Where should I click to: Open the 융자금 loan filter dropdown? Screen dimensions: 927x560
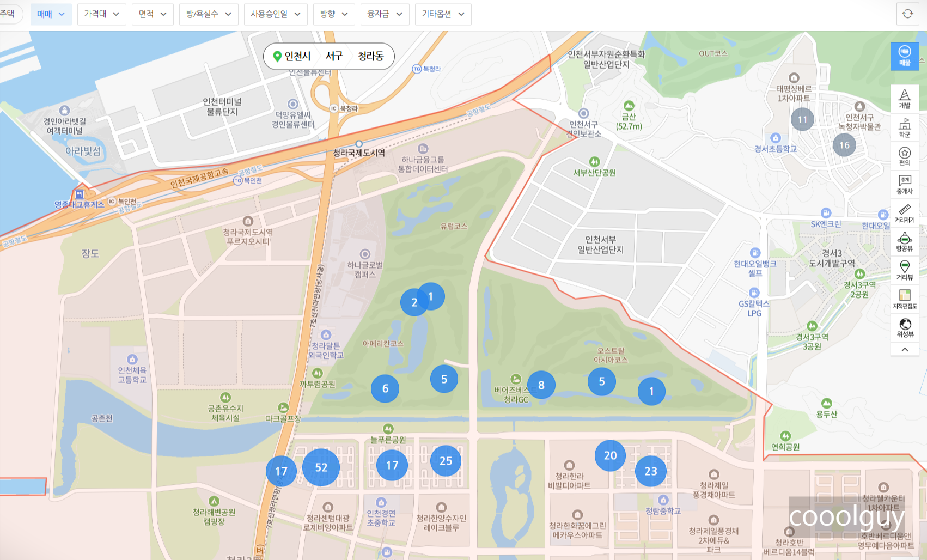point(385,14)
